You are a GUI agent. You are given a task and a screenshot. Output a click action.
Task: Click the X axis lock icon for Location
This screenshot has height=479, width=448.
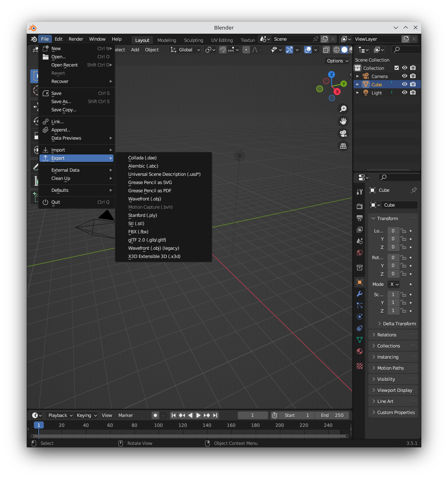point(403,231)
